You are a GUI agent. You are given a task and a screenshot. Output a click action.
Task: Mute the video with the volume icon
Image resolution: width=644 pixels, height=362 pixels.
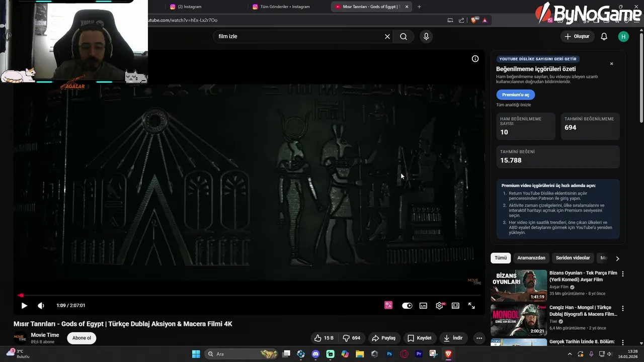(x=41, y=306)
